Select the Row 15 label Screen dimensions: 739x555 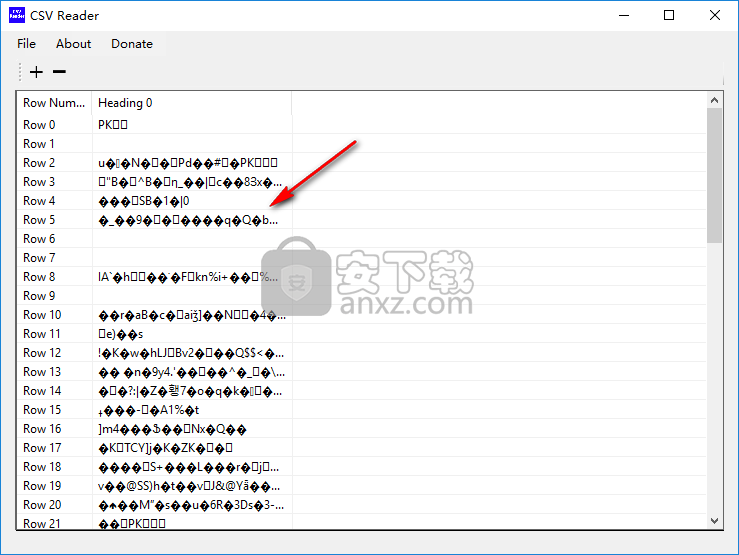tap(42, 410)
